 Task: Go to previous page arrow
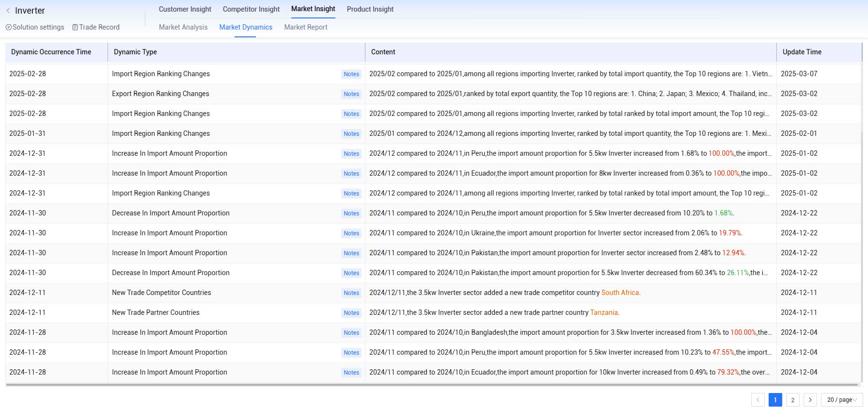[x=758, y=400]
